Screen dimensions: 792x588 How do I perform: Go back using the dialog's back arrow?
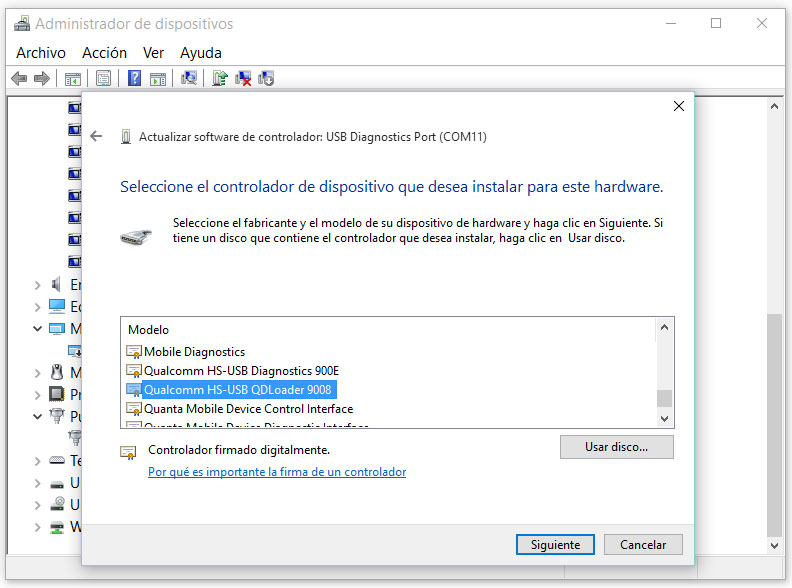[x=96, y=136]
